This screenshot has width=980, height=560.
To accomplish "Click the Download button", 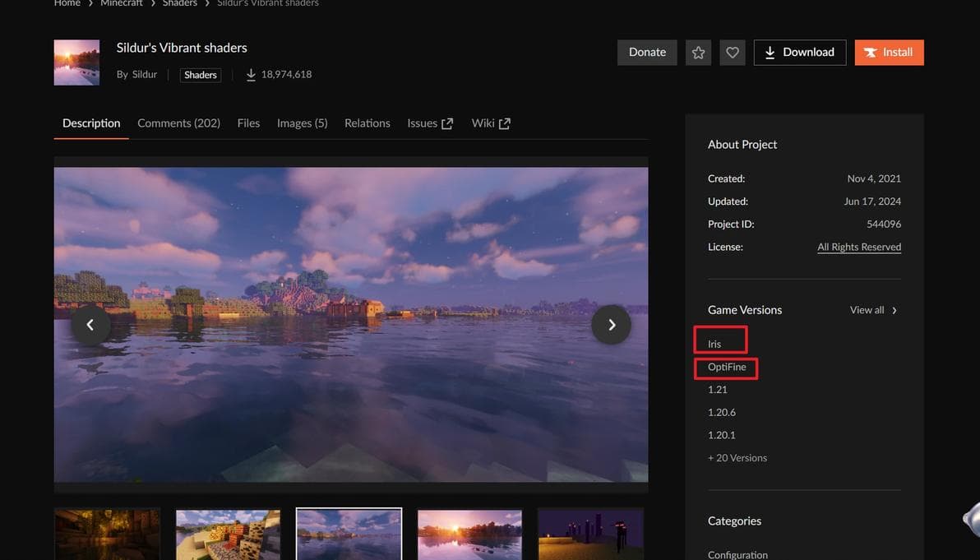I will (800, 53).
